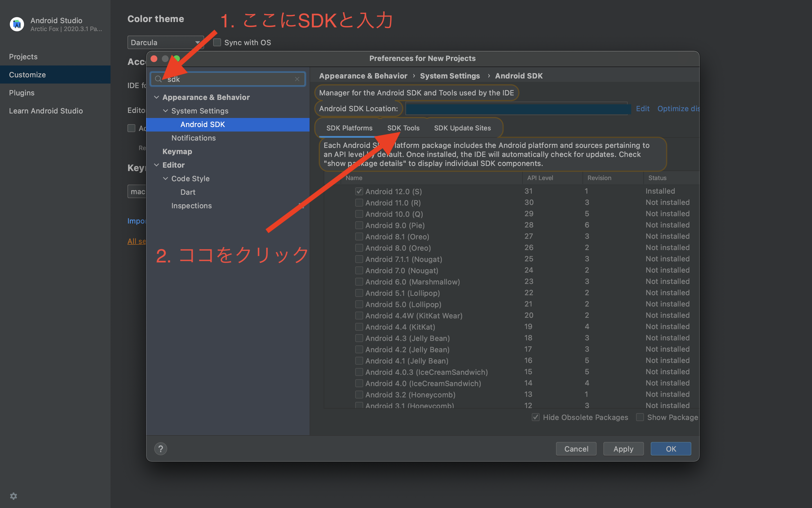
Task: Check Android 11.0 (R) platform
Action: tap(359, 203)
